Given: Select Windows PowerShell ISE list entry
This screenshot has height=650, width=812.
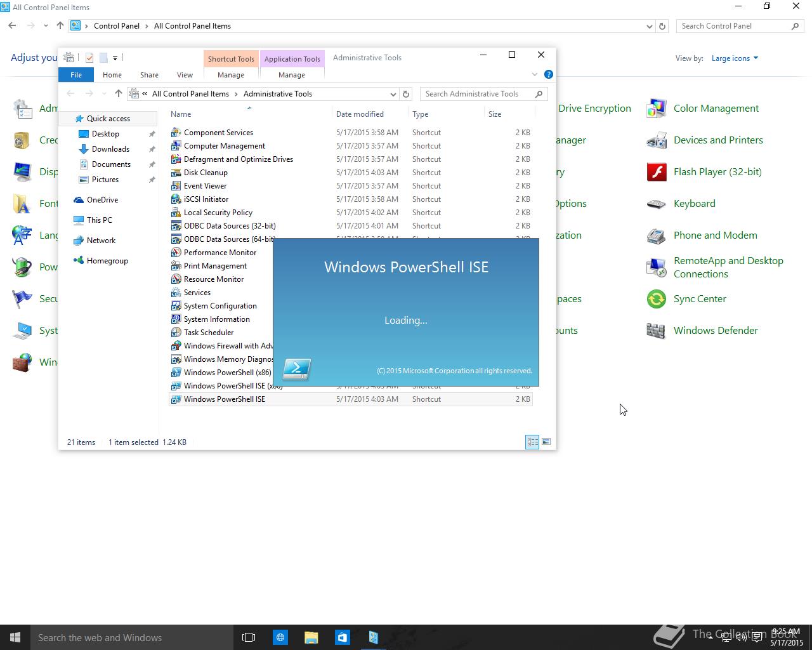Looking at the screenshot, I should 351,399.
